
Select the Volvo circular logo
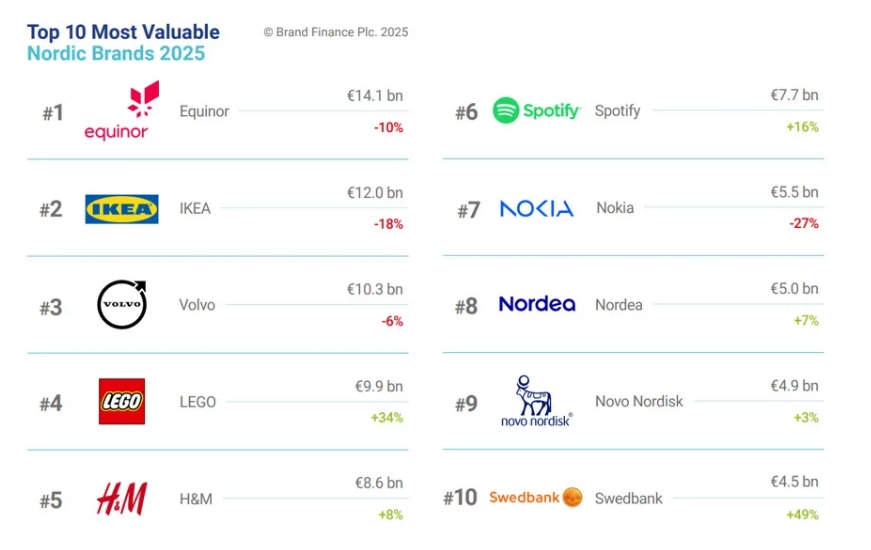tap(121, 305)
